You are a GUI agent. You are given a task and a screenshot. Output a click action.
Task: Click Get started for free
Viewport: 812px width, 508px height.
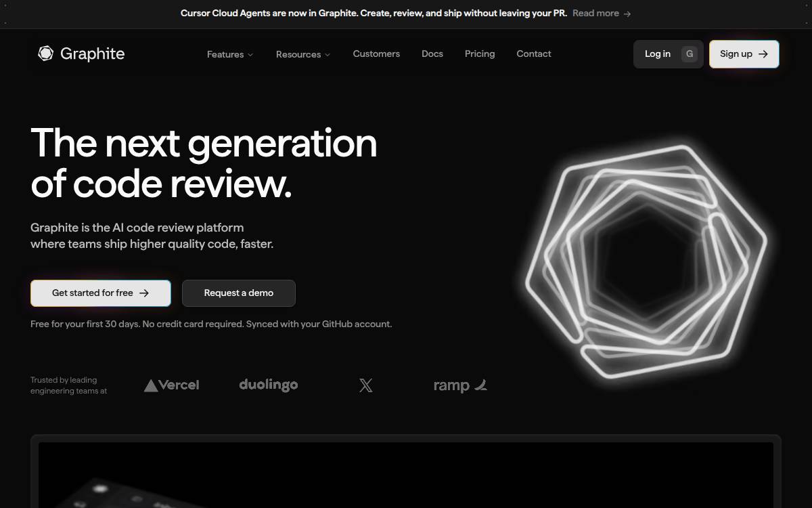(x=101, y=293)
